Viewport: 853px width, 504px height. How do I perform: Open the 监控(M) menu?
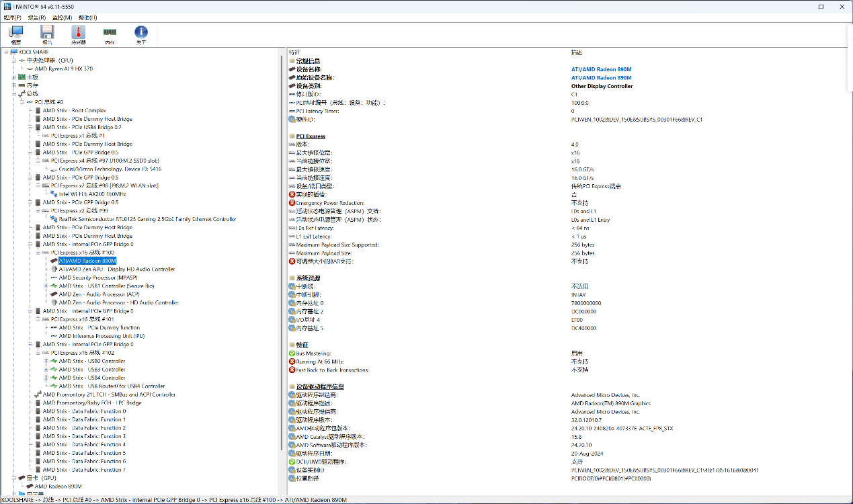point(62,17)
